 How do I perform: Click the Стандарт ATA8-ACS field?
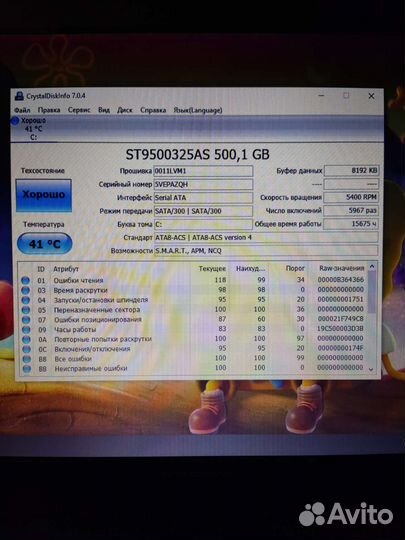[x=266, y=238]
